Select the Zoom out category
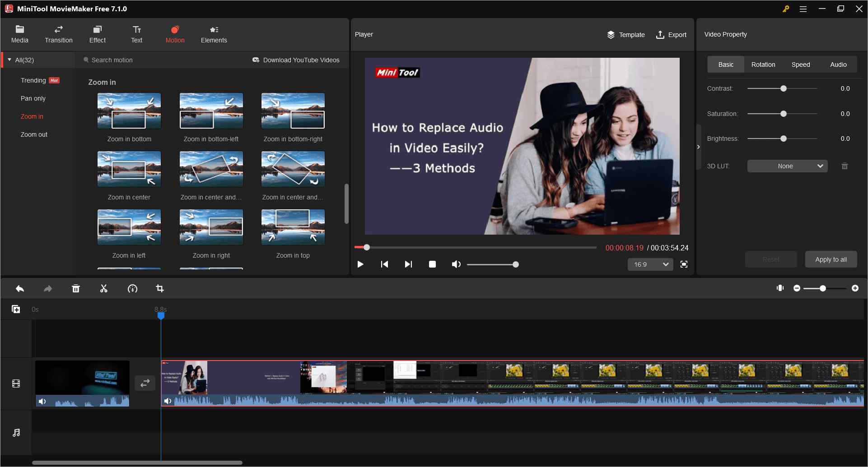 (34, 134)
